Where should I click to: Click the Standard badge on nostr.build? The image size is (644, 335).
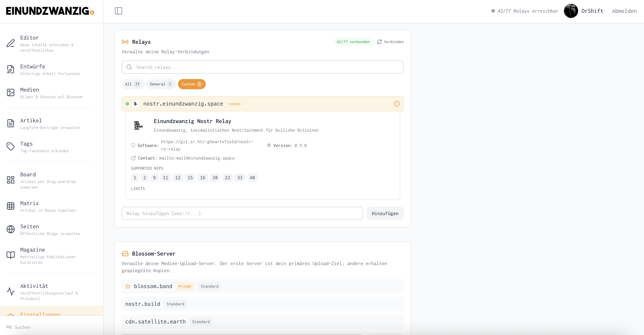point(175,304)
